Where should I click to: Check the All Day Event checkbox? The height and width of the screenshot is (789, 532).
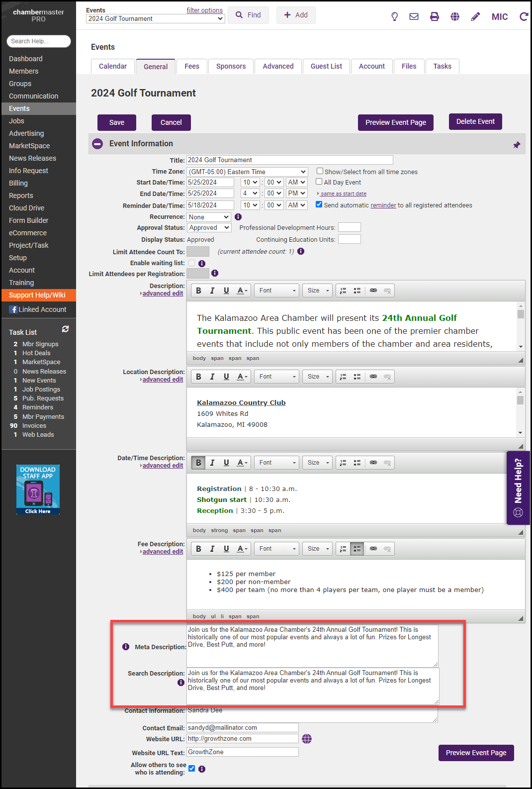[x=320, y=182]
